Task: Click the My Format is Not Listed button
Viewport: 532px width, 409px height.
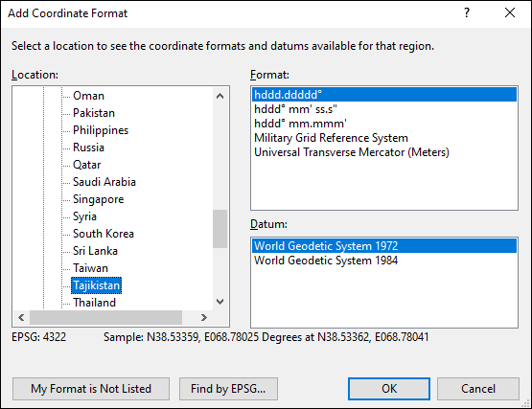Action: tap(91, 389)
